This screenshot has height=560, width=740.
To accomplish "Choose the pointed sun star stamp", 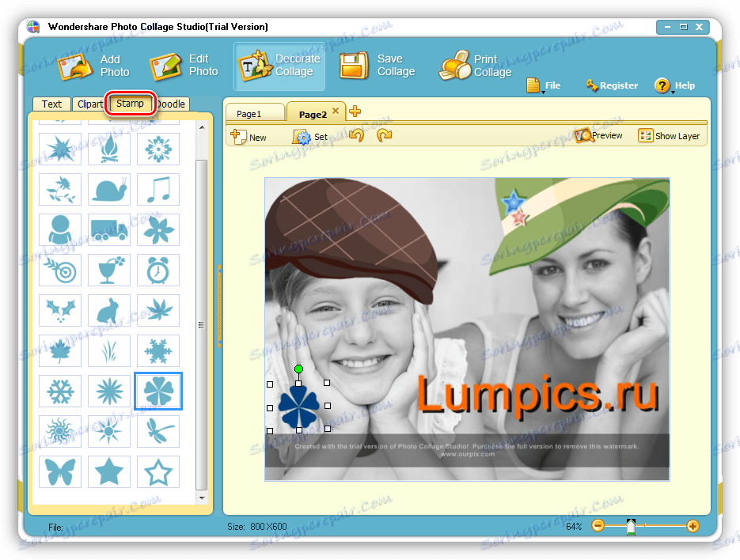I will click(x=109, y=431).
